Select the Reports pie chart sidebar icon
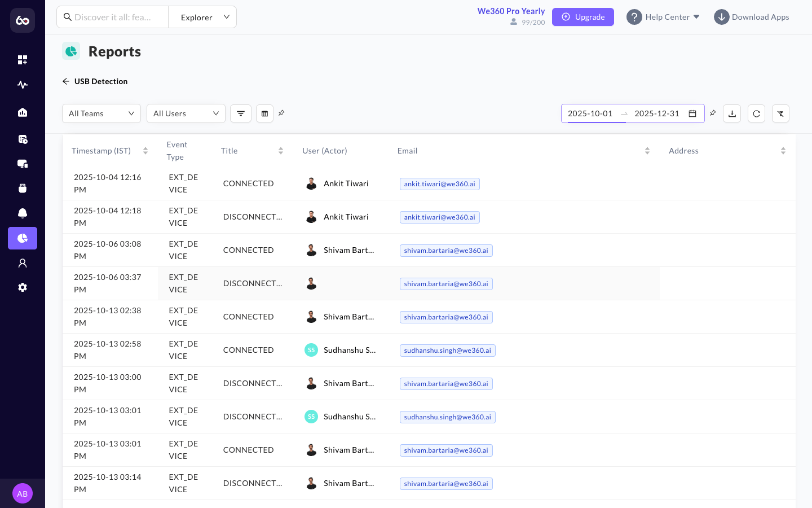This screenshot has height=508, width=812. point(23,238)
